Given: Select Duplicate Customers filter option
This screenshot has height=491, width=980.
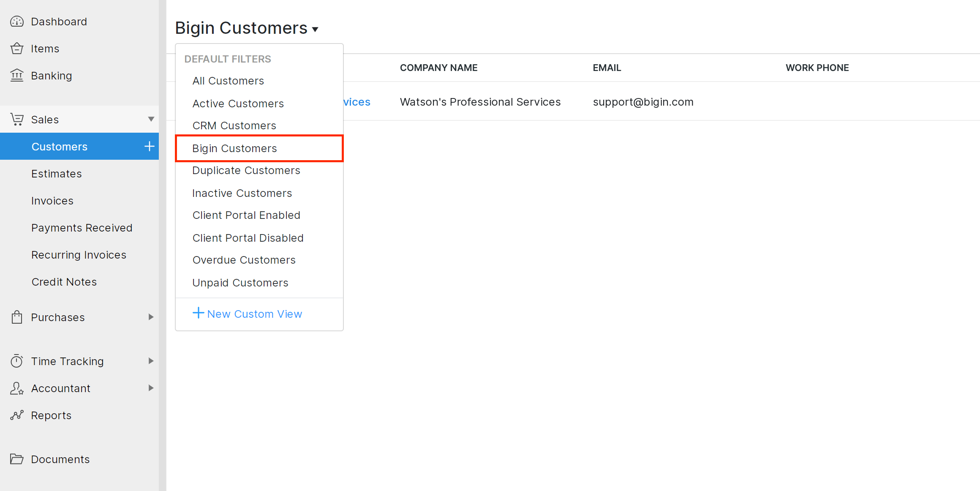Looking at the screenshot, I should pyautogui.click(x=246, y=170).
